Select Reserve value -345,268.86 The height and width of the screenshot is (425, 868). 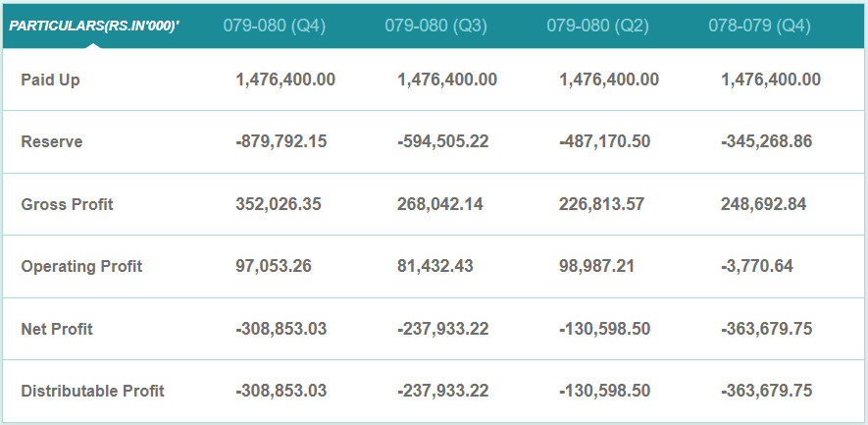pos(766,141)
